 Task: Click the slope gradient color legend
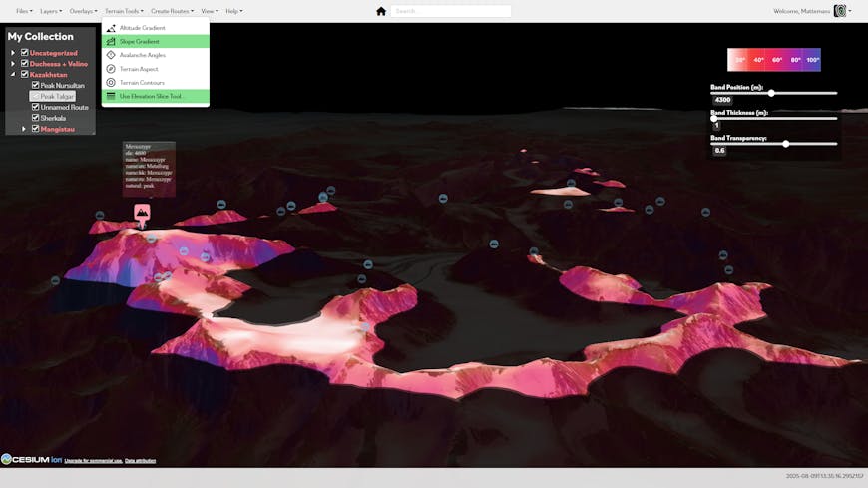click(x=774, y=60)
